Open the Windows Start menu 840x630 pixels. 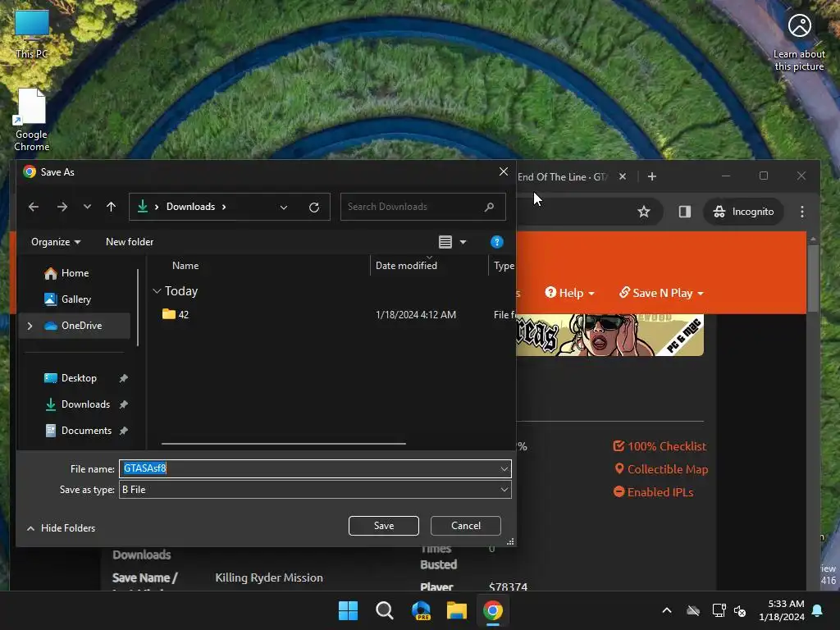pyautogui.click(x=348, y=610)
